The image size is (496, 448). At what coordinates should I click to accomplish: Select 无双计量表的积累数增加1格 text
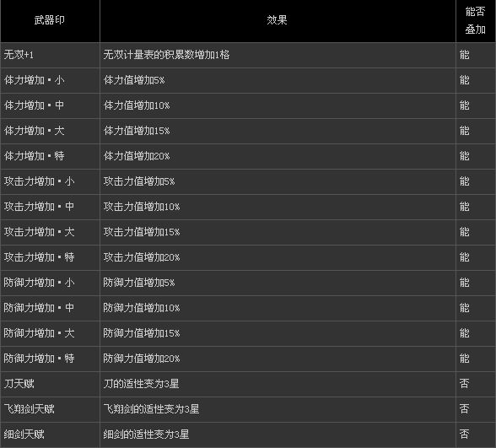(166, 55)
